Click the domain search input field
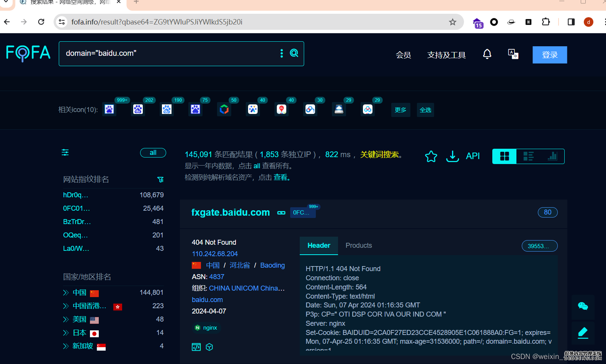Screen dimensions: 606x364 point(168,54)
